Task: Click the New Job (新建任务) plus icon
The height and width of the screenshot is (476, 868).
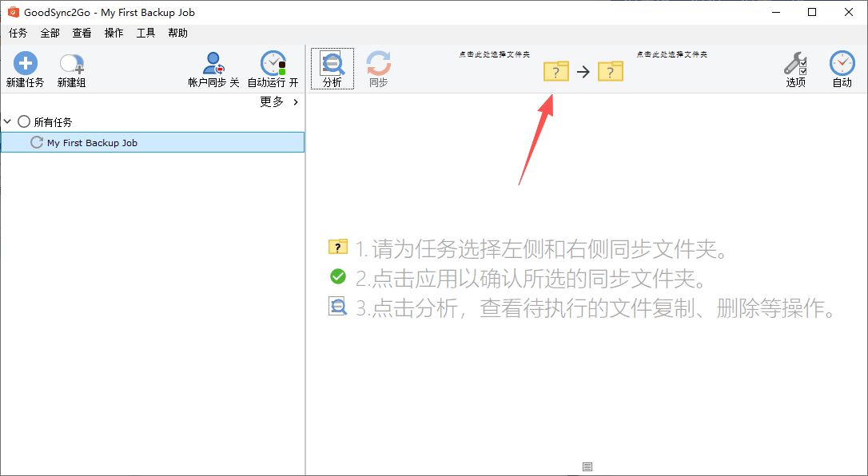Action: click(25, 63)
